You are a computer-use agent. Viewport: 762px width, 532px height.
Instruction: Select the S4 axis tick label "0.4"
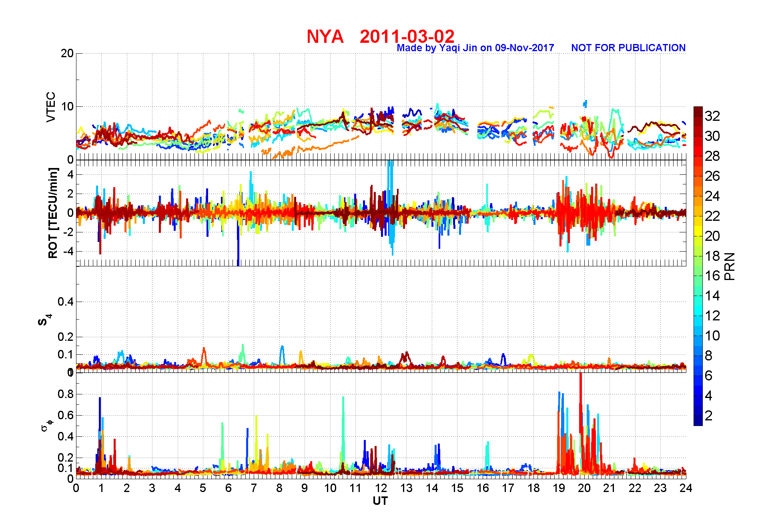[66, 302]
